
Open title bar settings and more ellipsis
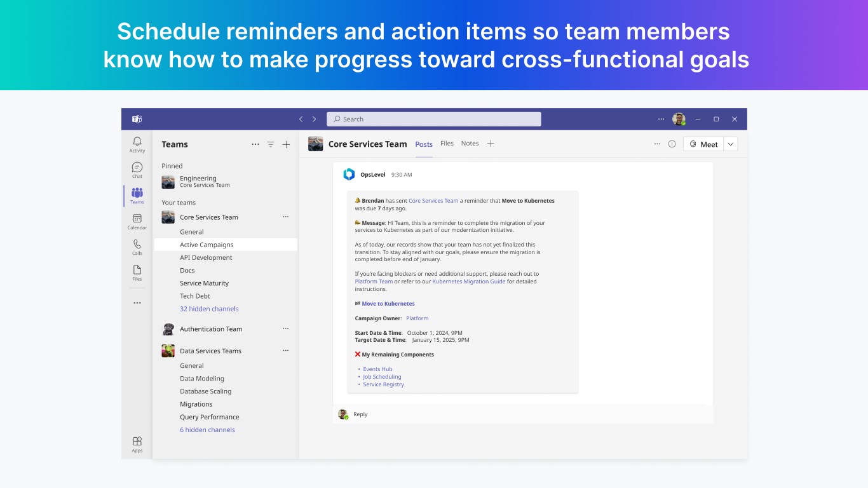661,119
